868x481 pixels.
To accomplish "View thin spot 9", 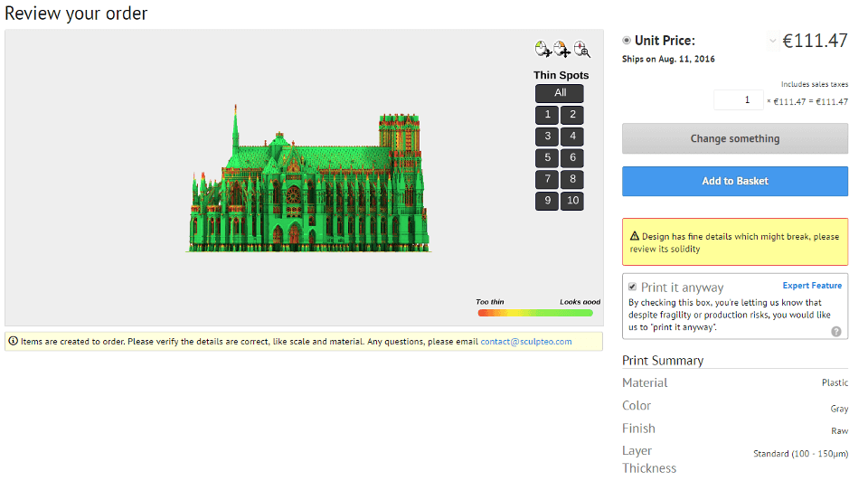I will (547, 201).
